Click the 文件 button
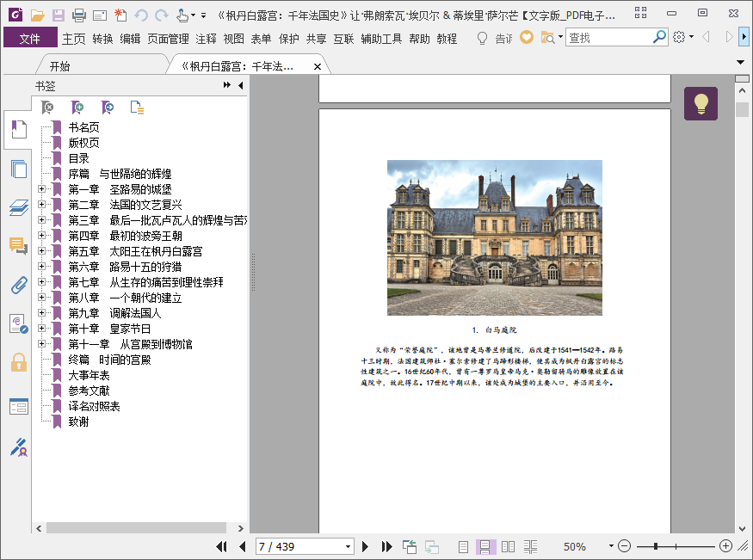This screenshot has height=560, width=753. [30, 39]
